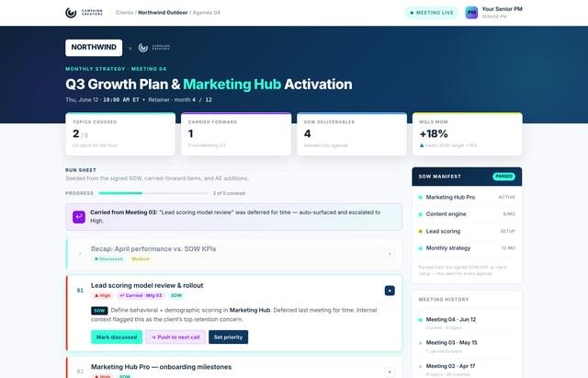Click the purple carried-forward arrow icon
The image size is (588, 378).
pos(79,216)
